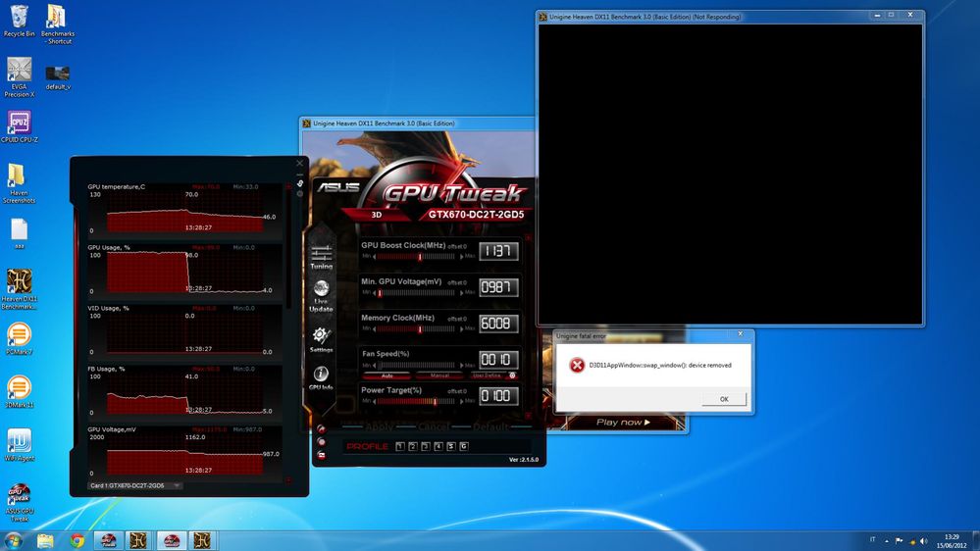Click Play now in Heaven launcher
Viewport: 980px width, 551px height.
point(623,423)
